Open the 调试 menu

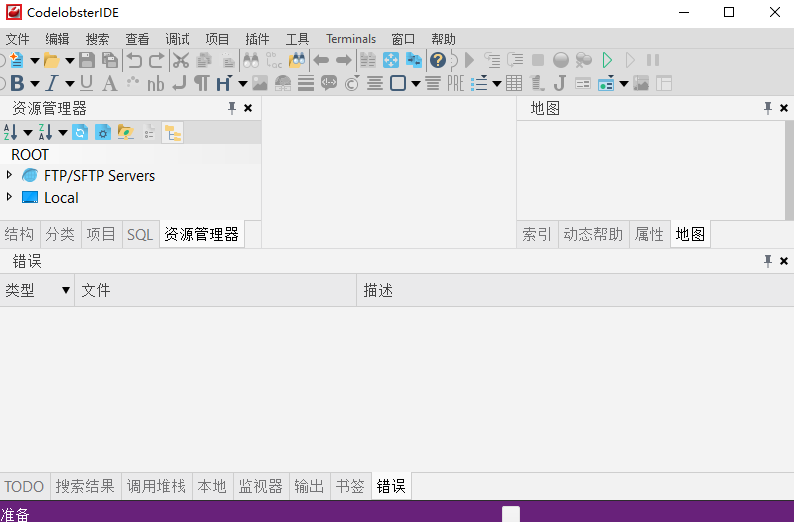pos(177,39)
